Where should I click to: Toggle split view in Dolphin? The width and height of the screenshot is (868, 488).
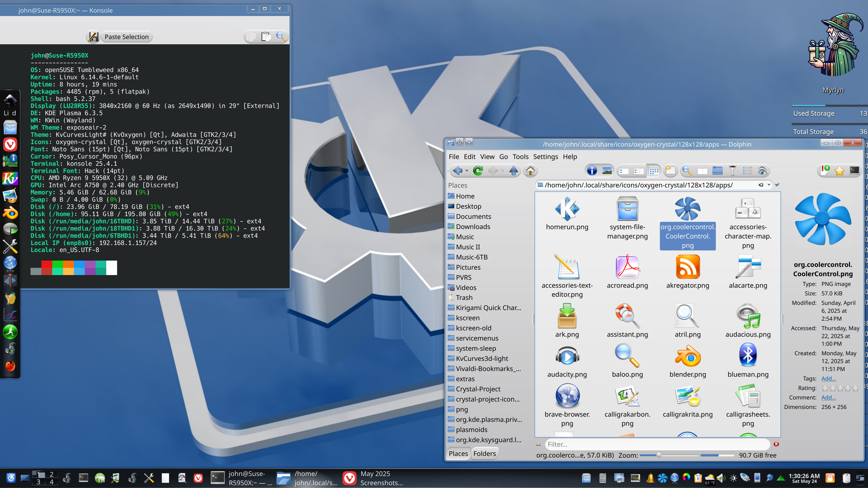[702, 171]
